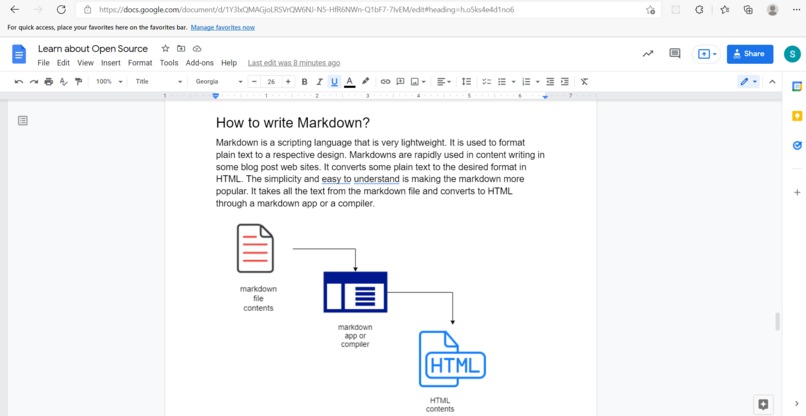Increase font size with plus button
Image resolution: width=806 pixels, height=416 pixels.
pos(288,82)
